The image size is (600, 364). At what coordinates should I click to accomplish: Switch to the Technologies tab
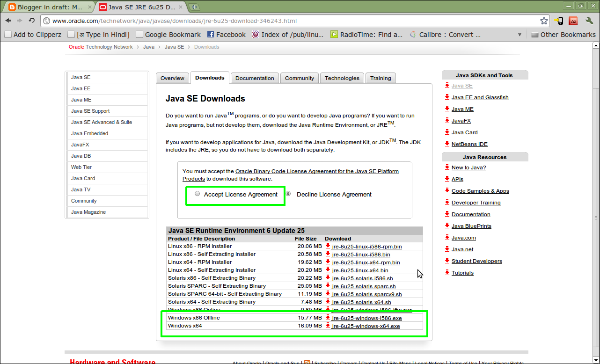[342, 78]
